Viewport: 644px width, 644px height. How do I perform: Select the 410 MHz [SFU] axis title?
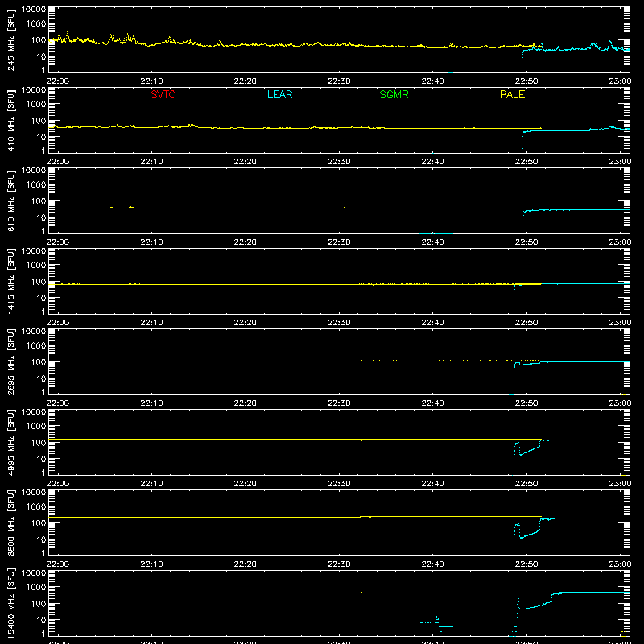[11, 120]
